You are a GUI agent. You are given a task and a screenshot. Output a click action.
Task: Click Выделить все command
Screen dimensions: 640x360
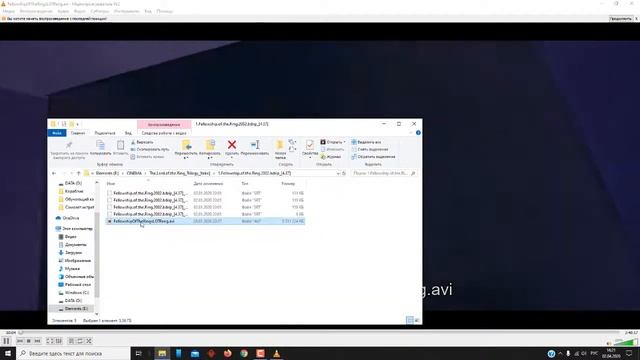pyautogui.click(x=366, y=142)
